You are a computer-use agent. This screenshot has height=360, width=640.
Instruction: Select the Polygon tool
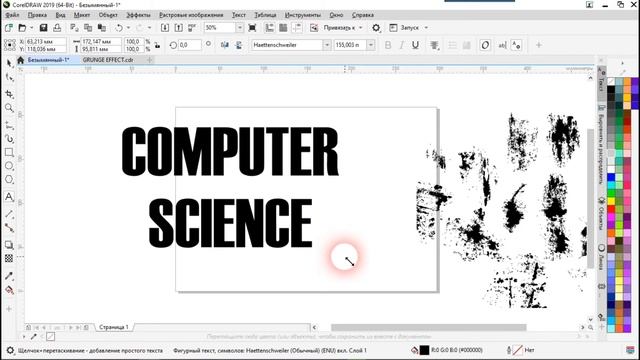coord(9,180)
